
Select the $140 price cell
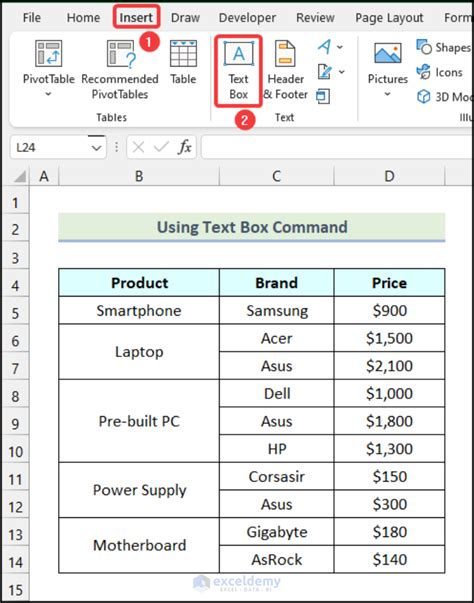point(389,560)
